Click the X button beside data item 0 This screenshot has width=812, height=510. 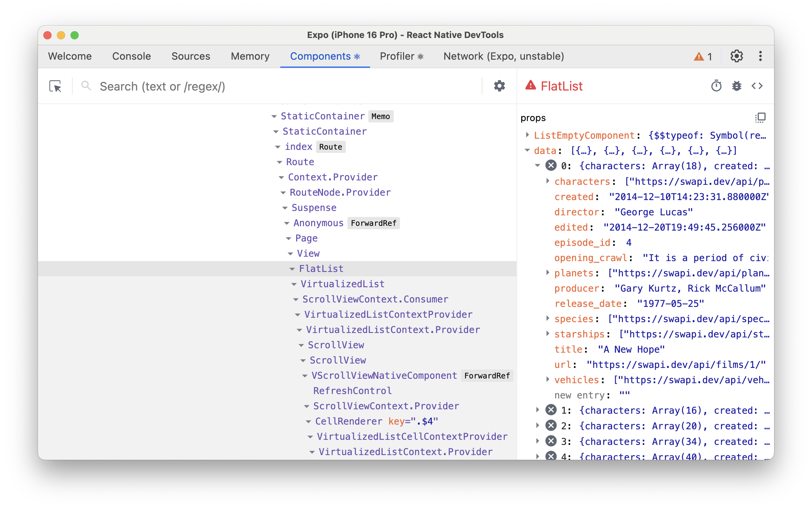tap(551, 165)
